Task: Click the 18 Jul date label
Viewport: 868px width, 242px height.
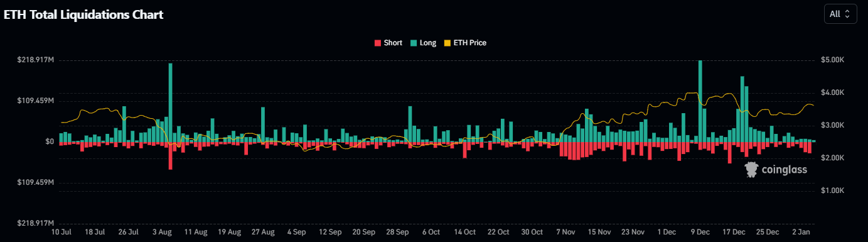Action: [x=95, y=232]
